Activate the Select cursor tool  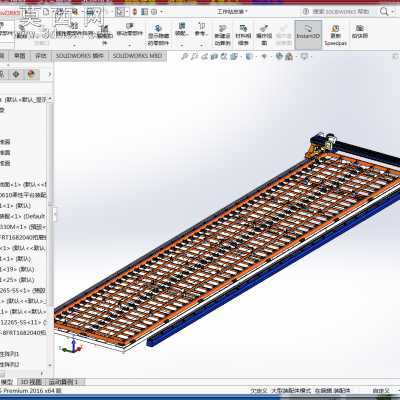tap(120, 12)
